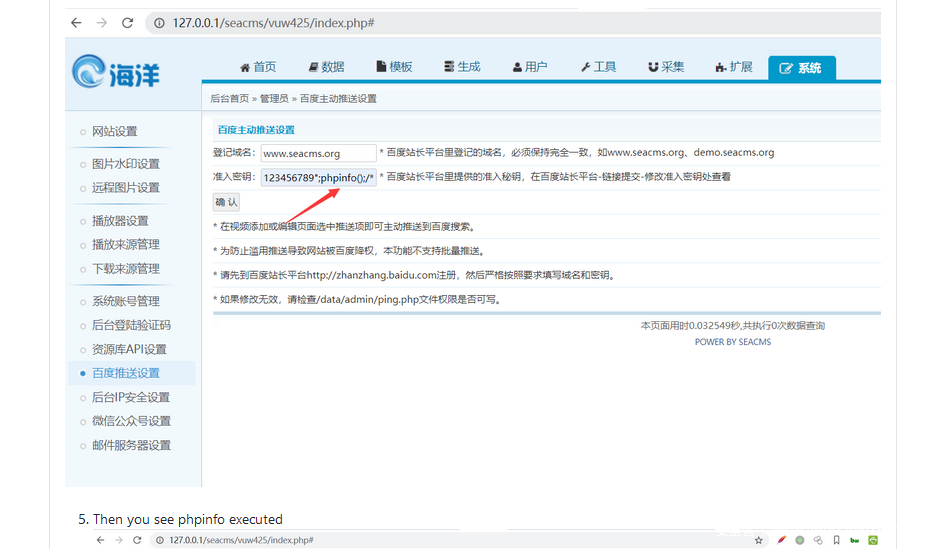Select 后台IP安全设置 sidebar item
The height and width of the screenshot is (549, 931).
[x=131, y=397]
